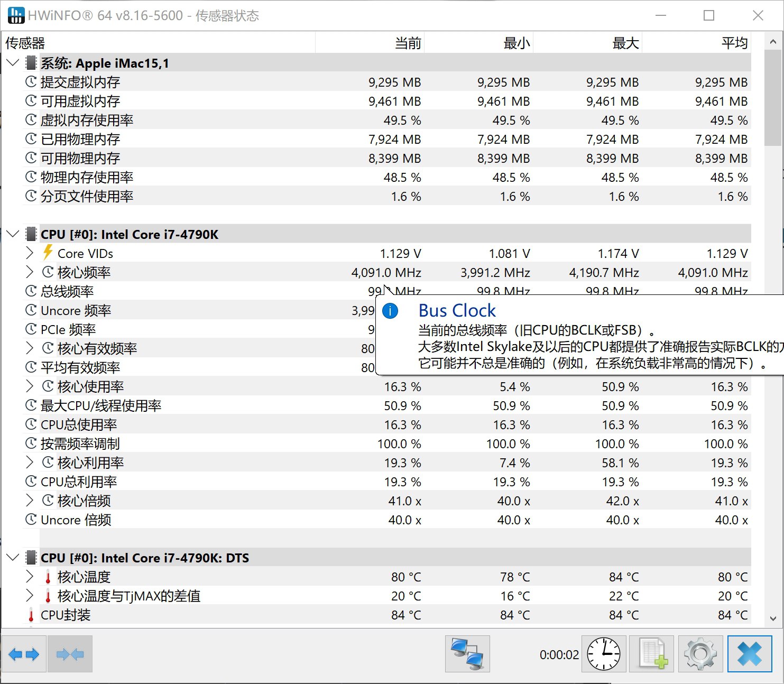Expand the 核心温度 row
Screen dimensions: 784x684
pos(30,577)
